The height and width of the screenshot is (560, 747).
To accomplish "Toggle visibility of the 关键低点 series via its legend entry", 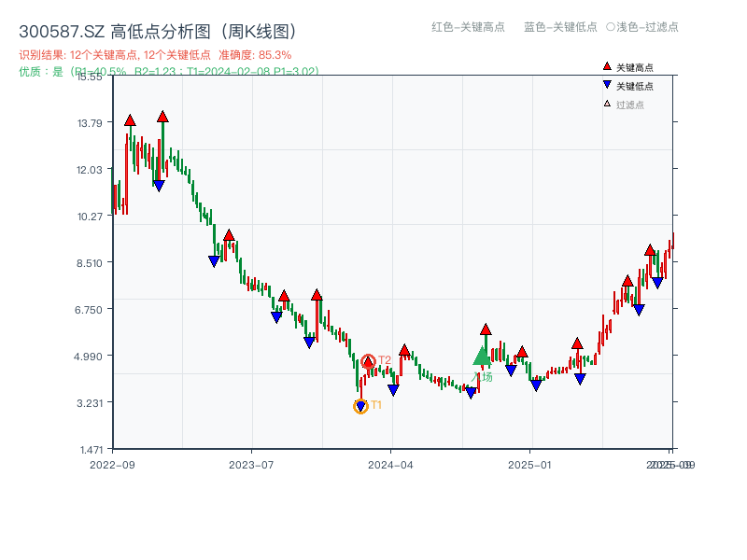I will (x=635, y=86).
